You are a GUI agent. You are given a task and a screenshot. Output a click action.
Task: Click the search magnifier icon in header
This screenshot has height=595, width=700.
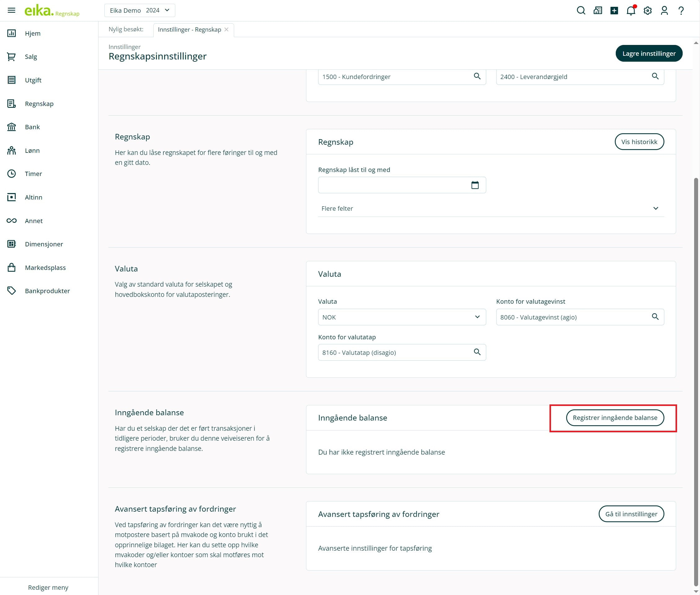coord(581,11)
